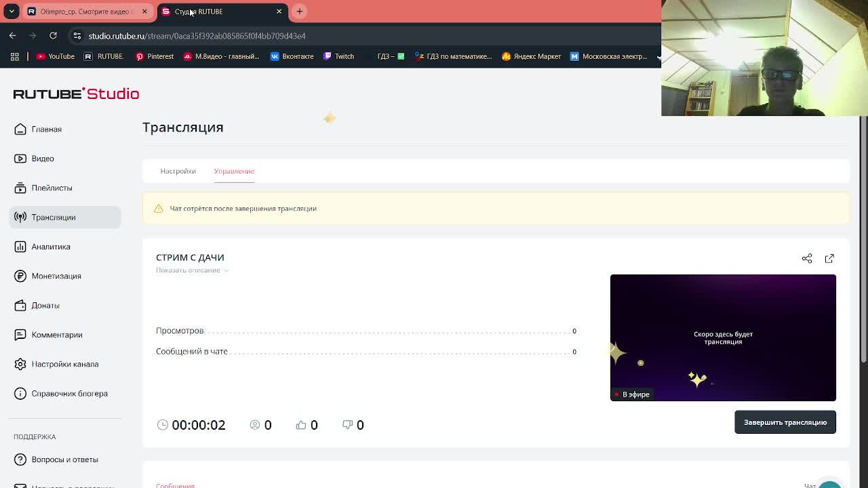Image resolution: width=868 pixels, height=488 pixels.
Task: Share the stream with share icon
Action: (x=807, y=258)
